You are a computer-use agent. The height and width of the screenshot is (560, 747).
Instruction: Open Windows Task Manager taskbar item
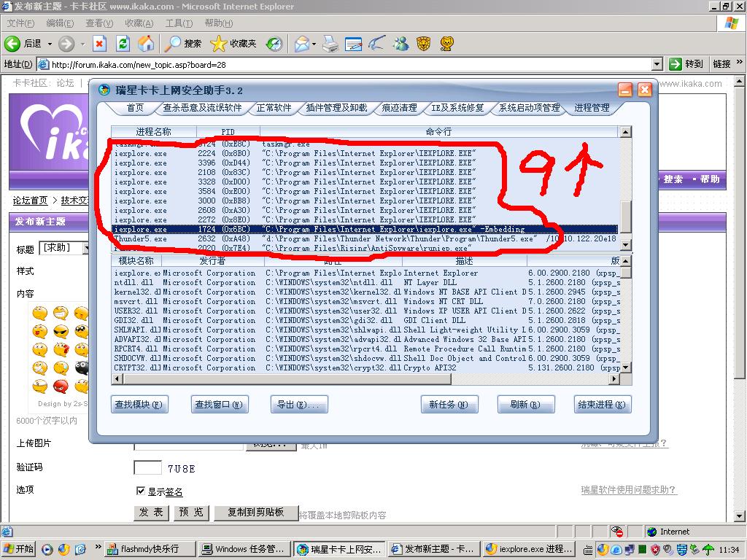244,549
